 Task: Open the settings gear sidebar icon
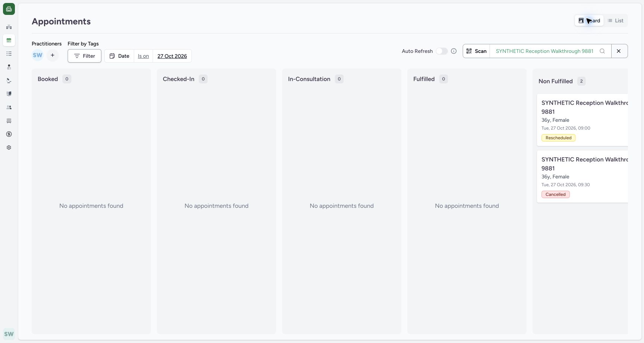(x=9, y=147)
